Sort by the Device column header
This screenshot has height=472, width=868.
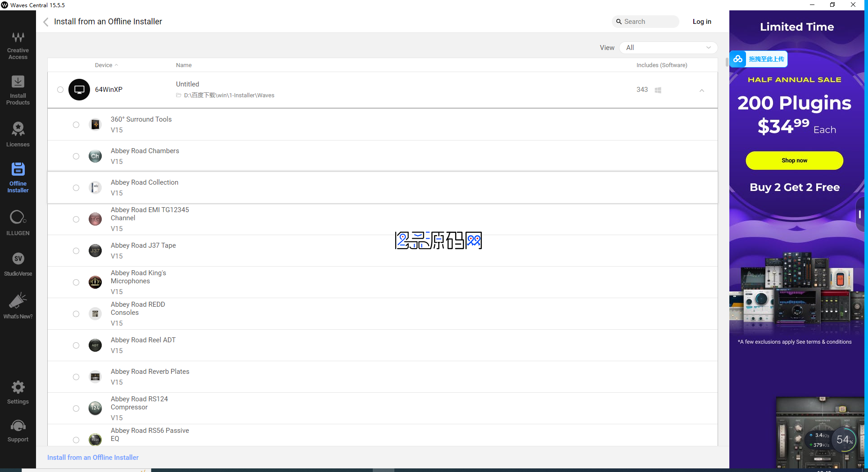pyautogui.click(x=106, y=65)
